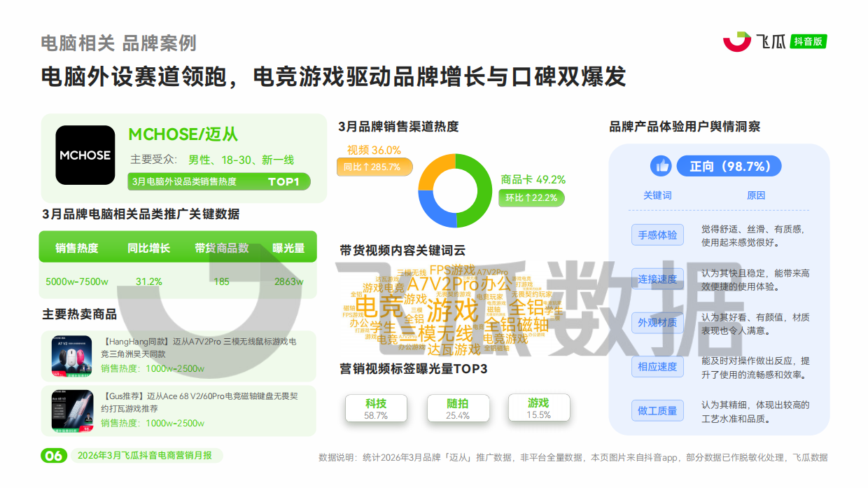Click the 电脑相关 品牌案例 gray heading

click(118, 43)
